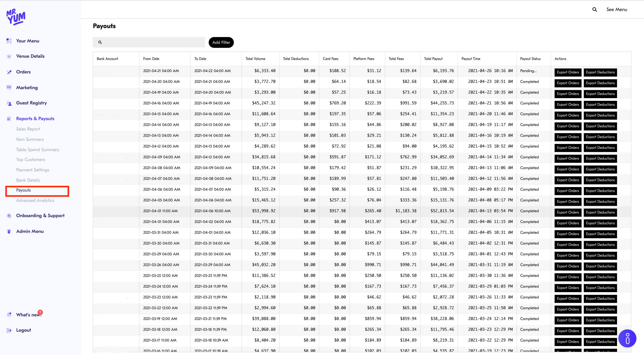Viewport: 644px width, 355px height.
Task: Focus the payouts search field
Action: pyautogui.click(x=149, y=42)
